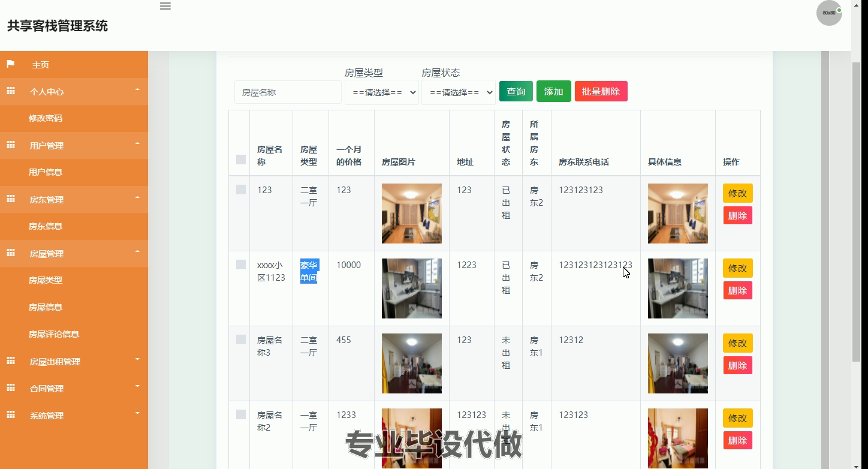The width and height of the screenshot is (868, 469).
Task: Focus the 房屋名称 search input
Action: coord(288,92)
